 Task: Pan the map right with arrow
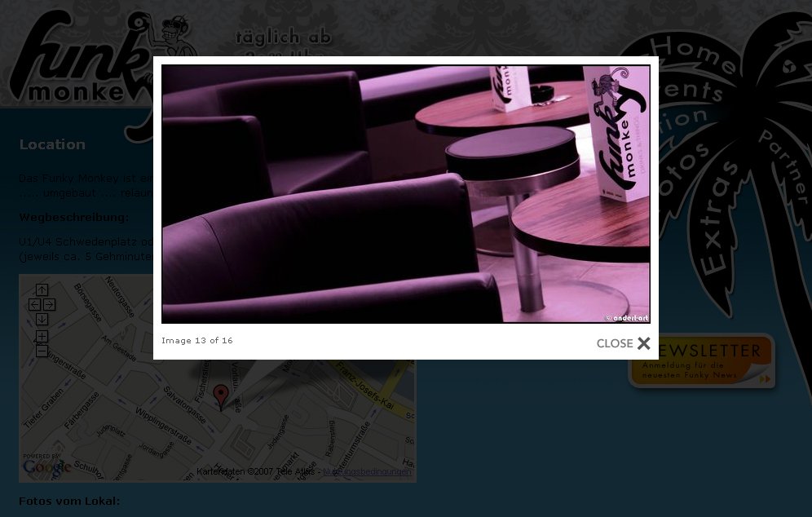(x=49, y=305)
